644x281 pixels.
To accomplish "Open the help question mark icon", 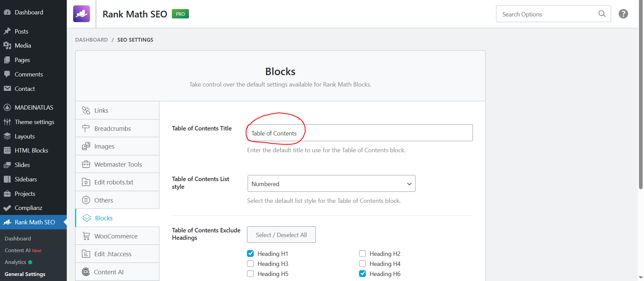I will (x=623, y=14).
